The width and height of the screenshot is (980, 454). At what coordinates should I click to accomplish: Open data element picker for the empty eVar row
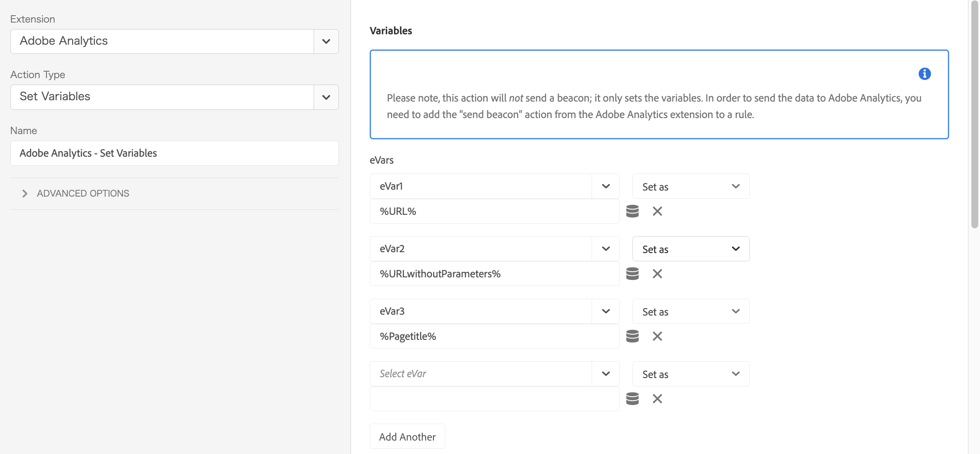(x=632, y=399)
